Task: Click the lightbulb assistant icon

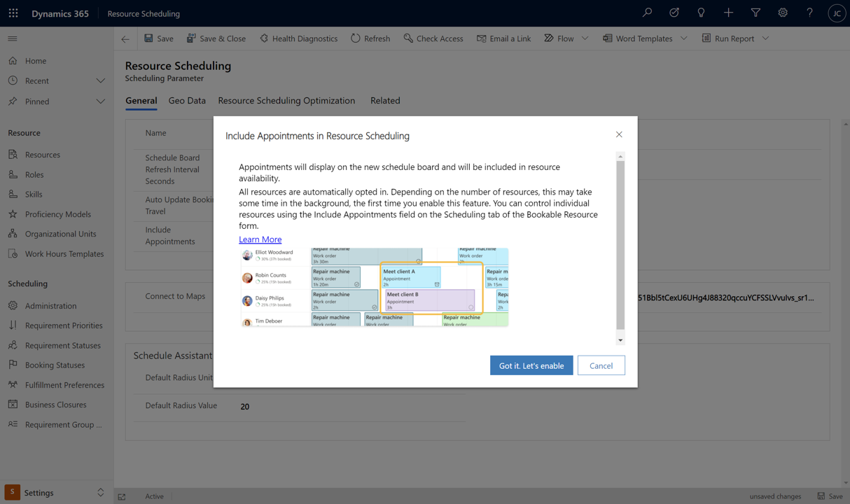Action: click(701, 13)
